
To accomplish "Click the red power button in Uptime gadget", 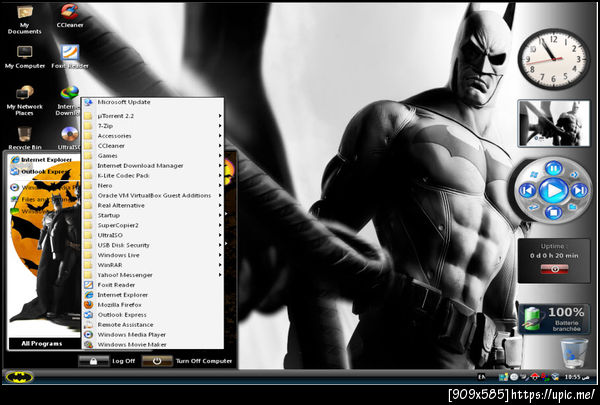I will click(x=554, y=269).
